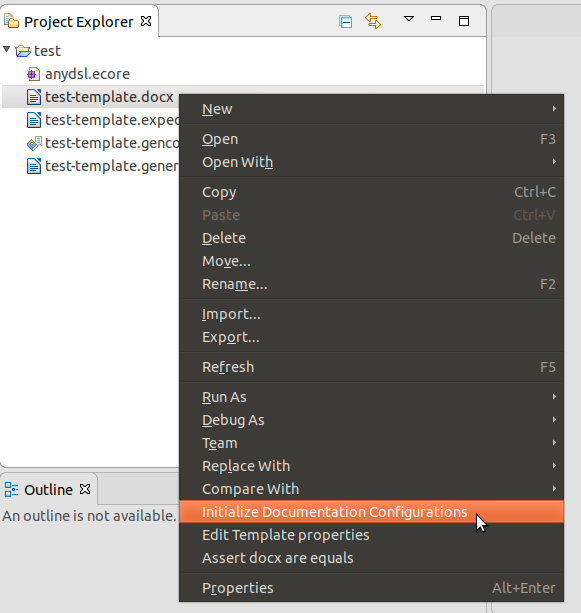Screen dimensions: 581x613
Task: Choose Import... from the context menu
Action: coord(371,314)
